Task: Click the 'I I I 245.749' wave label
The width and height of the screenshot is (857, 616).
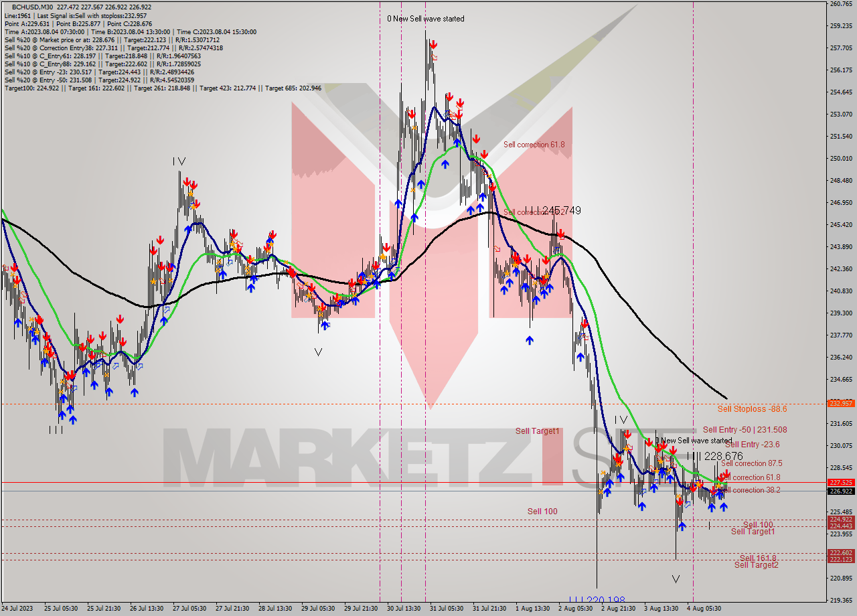Action: (x=552, y=211)
